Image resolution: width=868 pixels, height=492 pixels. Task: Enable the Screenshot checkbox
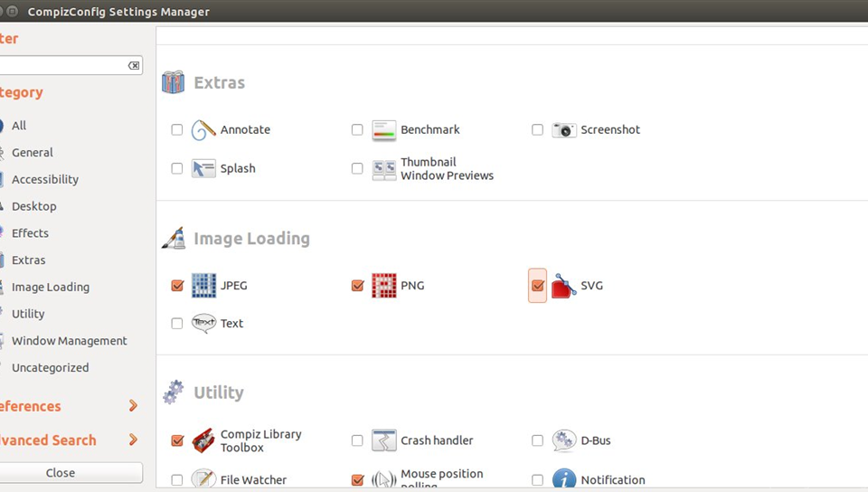tap(537, 129)
